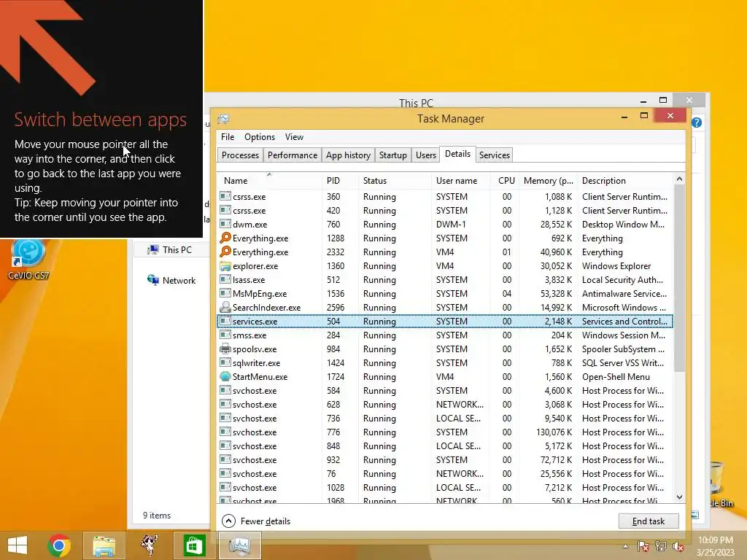Open the File menu
This screenshot has width=747, height=560.
(x=228, y=136)
